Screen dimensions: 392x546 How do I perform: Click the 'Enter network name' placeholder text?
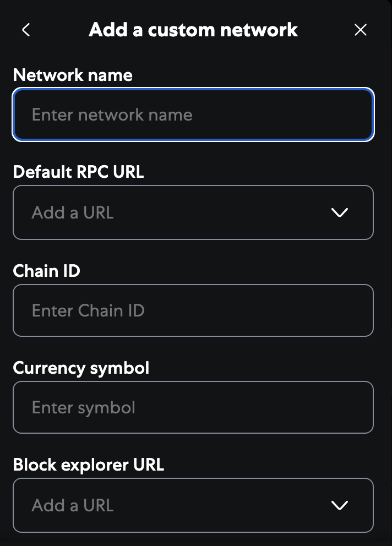click(112, 114)
